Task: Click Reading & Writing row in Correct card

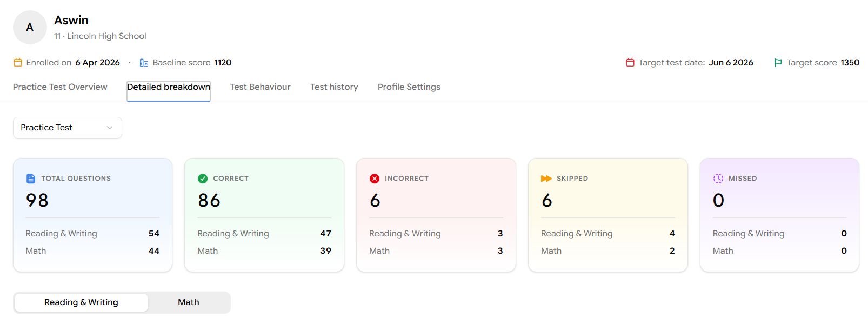Action: [264, 234]
